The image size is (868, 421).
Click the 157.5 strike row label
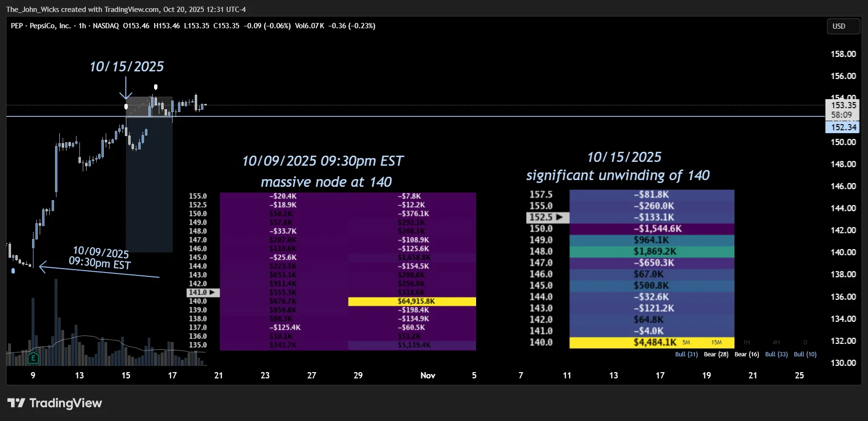click(x=541, y=194)
